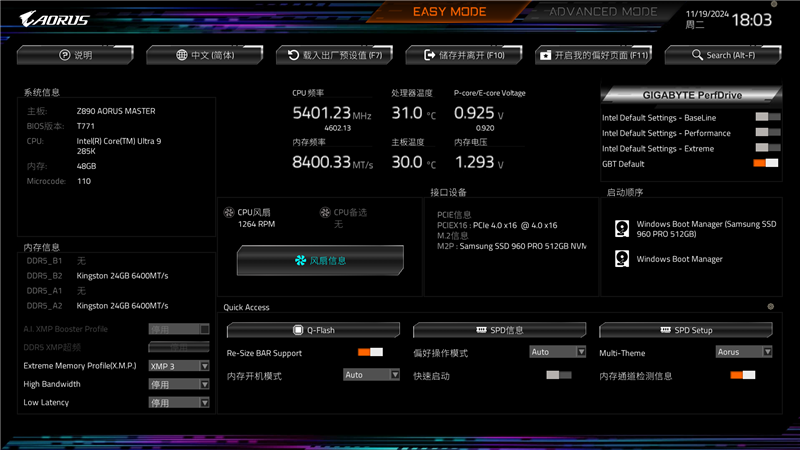Image resolution: width=800 pixels, height=450 pixels.
Task: Click the memory icon on SPD信息 button
Action: (481, 330)
